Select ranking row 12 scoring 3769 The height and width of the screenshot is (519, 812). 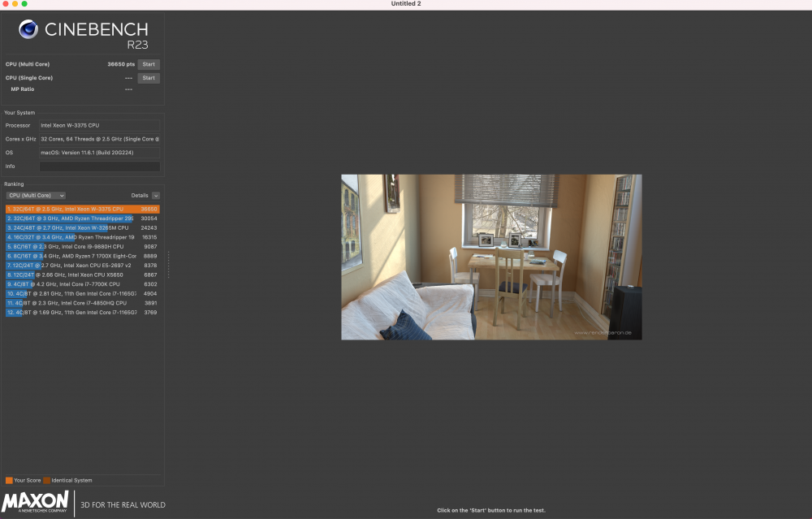click(82, 313)
